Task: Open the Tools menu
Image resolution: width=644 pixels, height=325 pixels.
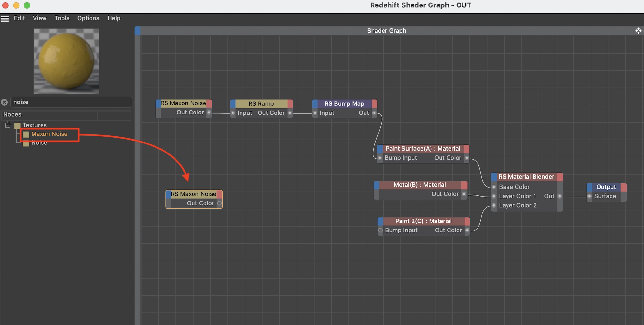Action: point(62,18)
